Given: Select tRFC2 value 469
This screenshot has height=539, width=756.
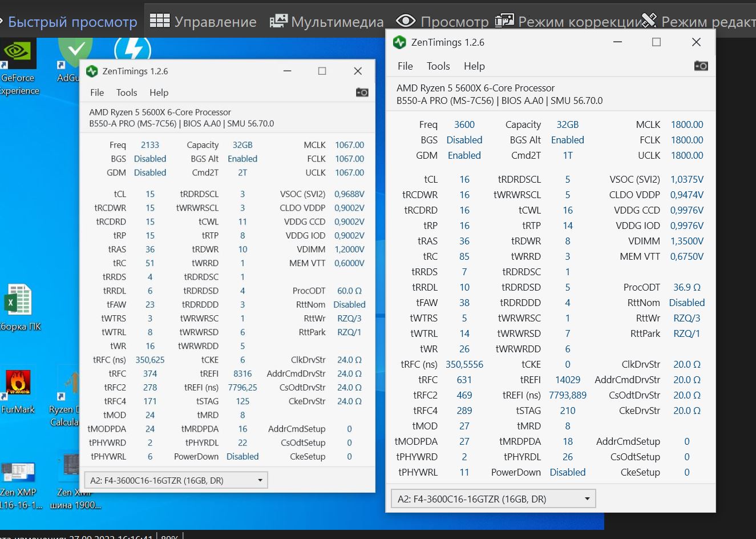Looking at the screenshot, I should pyautogui.click(x=464, y=395).
